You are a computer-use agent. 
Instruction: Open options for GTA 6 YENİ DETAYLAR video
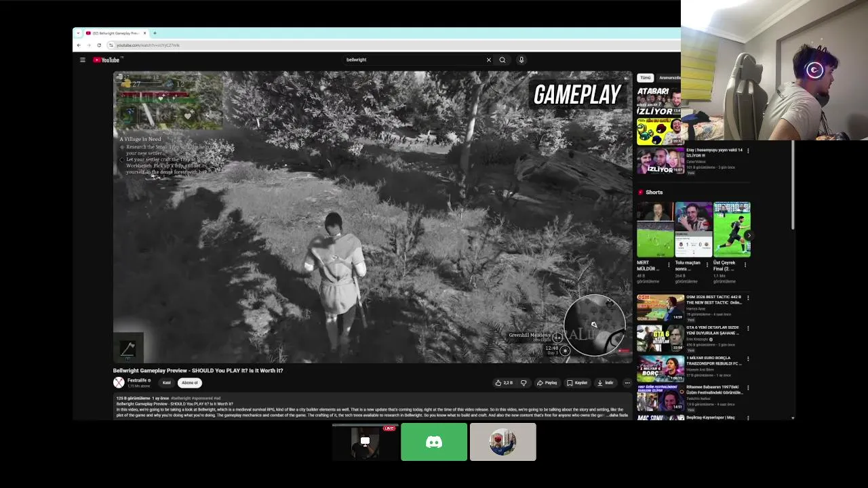click(748, 328)
